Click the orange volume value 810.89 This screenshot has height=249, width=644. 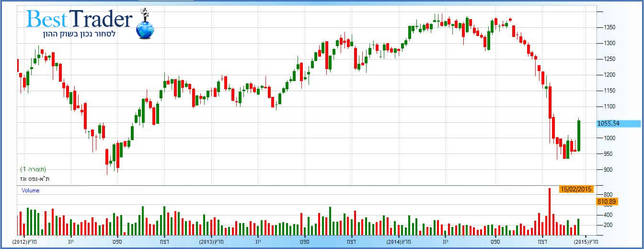pyautogui.click(x=607, y=202)
